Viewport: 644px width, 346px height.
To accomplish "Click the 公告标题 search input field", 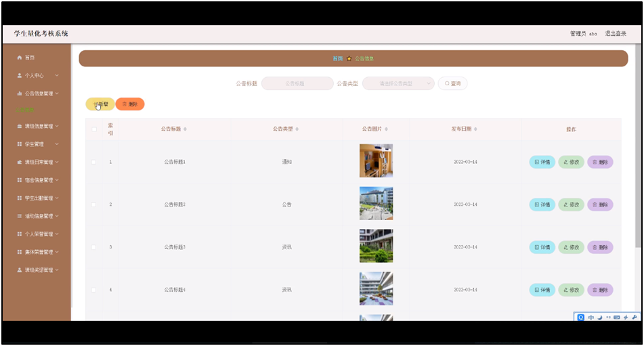I will click(x=297, y=83).
